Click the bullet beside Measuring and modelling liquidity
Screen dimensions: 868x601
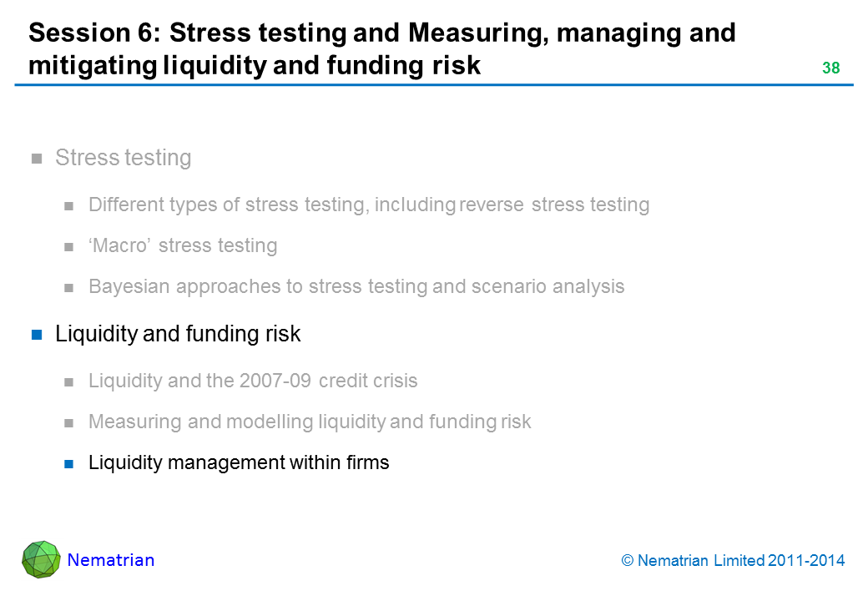[x=70, y=423]
